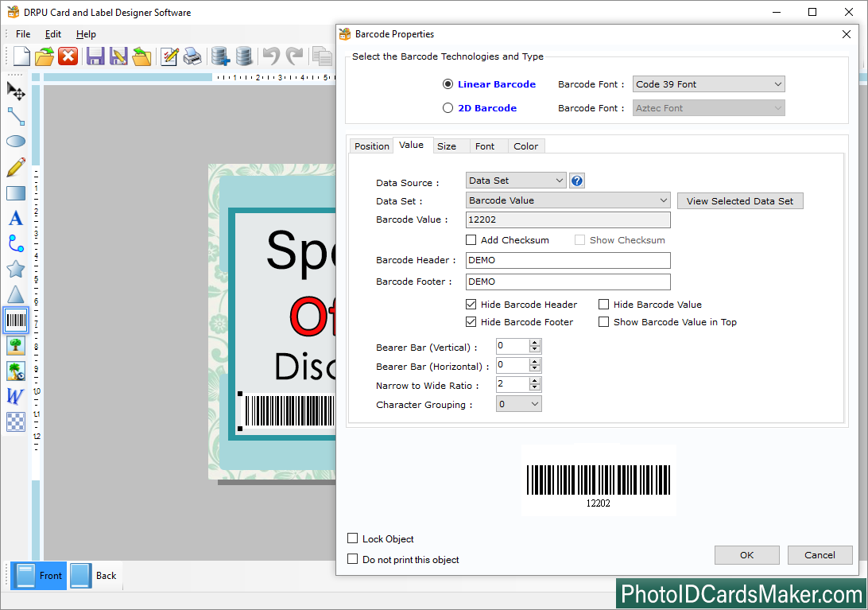Select the Triangle shape tool

click(x=16, y=295)
